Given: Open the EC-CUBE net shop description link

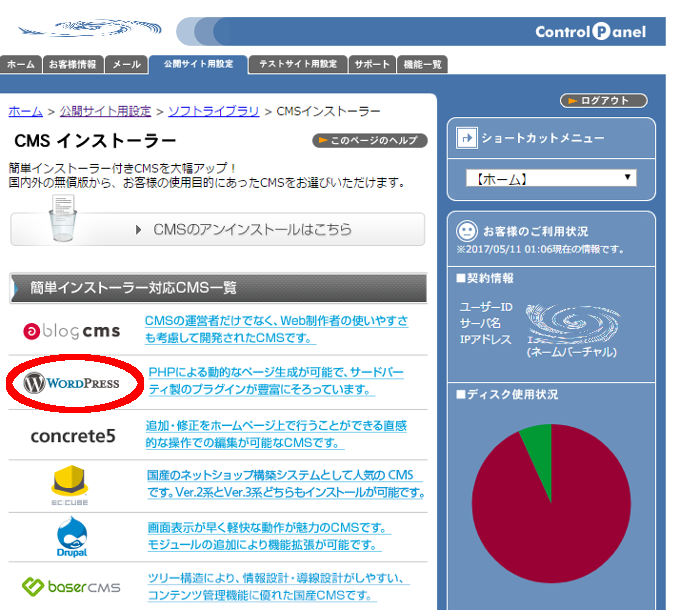Looking at the screenshot, I should [286, 484].
